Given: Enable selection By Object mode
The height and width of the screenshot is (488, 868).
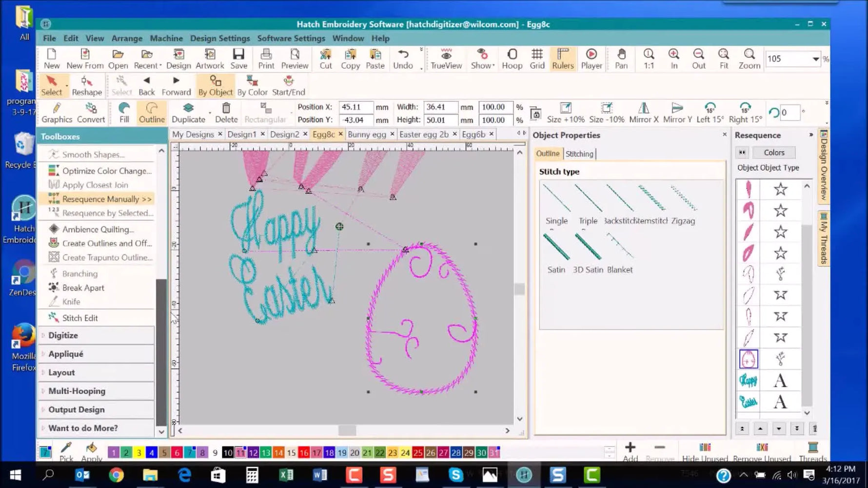Looking at the screenshot, I should point(215,86).
